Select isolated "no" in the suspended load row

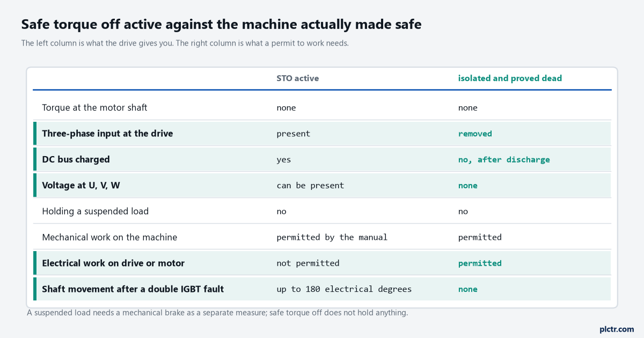coord(463,211)
